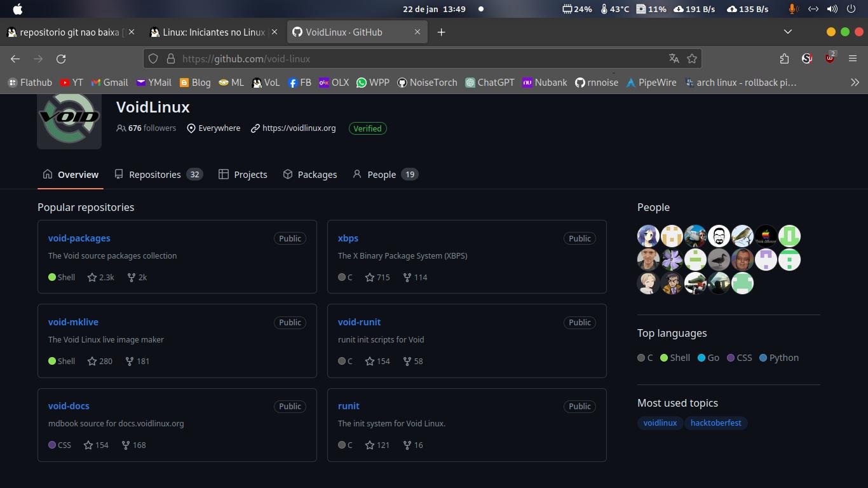The image size is (868, 488).
Task: Click the 58 forks count on void-runit
Action: pyautogui.click(x=413, y=361)
